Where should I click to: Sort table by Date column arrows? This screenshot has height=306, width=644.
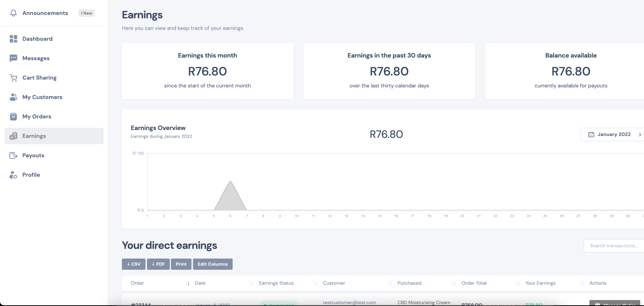point(251,283)
